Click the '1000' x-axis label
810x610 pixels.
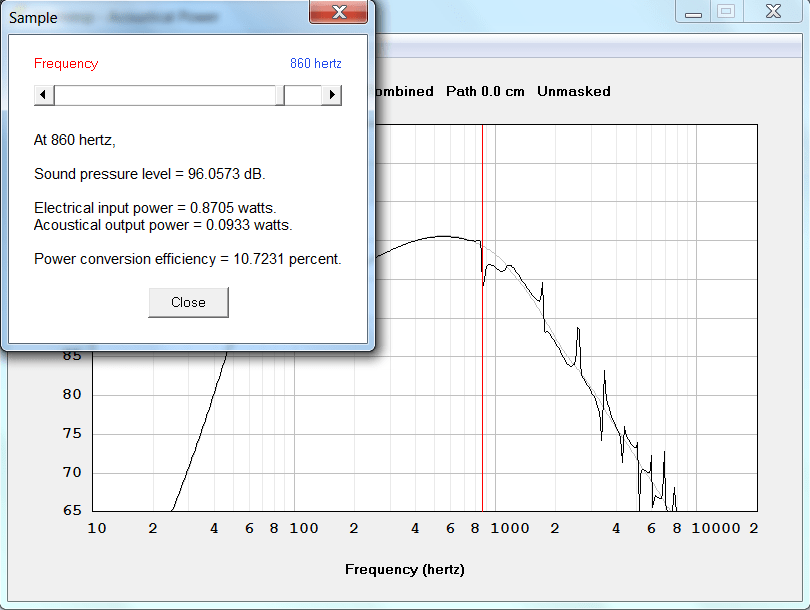(510, 528)
